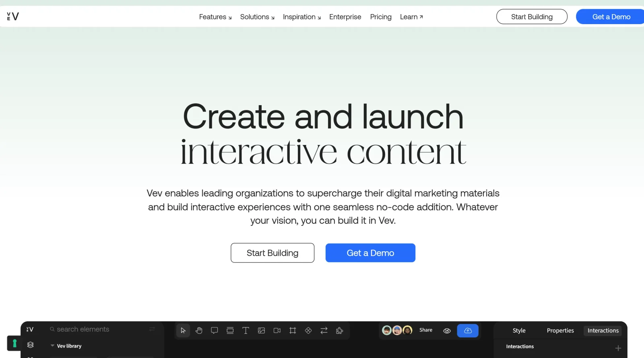644x358 pixels.
Task: Select the Image tool
Action: [261, 331]
